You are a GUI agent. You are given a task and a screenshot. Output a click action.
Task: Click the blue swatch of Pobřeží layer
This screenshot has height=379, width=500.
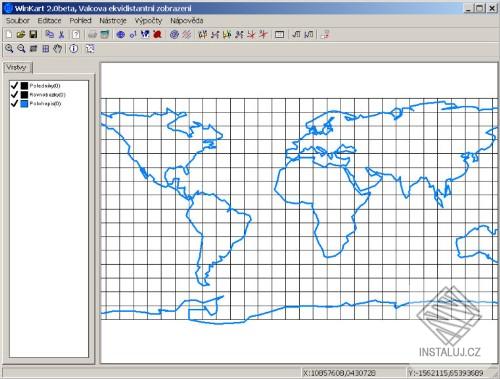24,104
